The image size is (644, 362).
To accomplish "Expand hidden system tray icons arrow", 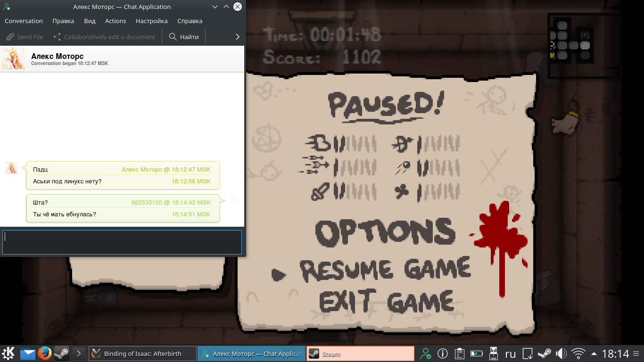I will (x=594, y=354).
